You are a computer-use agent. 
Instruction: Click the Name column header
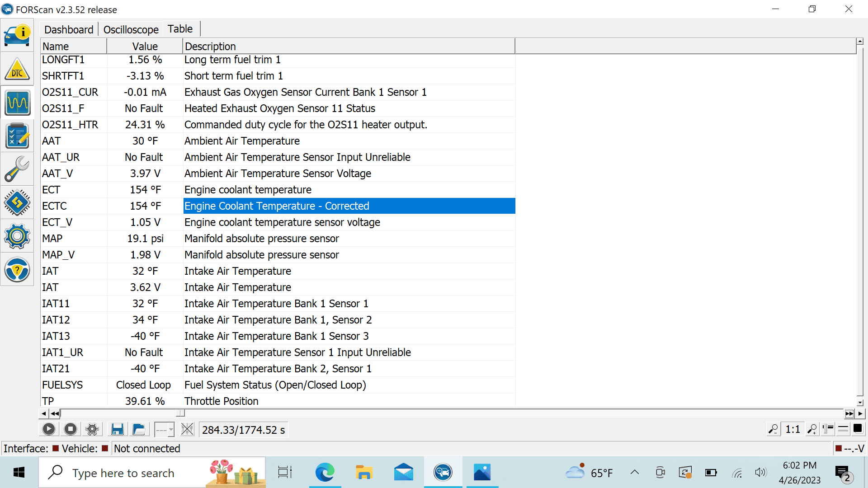[74, 47]
